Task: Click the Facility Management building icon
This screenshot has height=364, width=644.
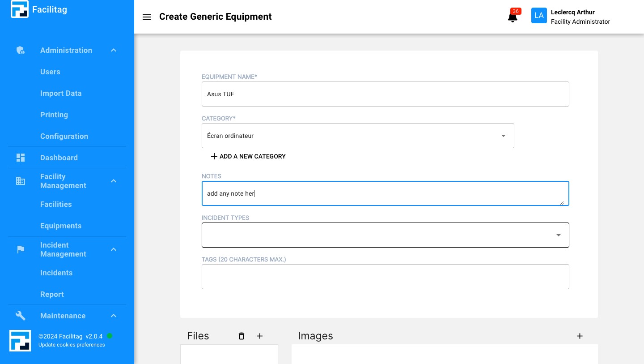Action: [20, 181]
